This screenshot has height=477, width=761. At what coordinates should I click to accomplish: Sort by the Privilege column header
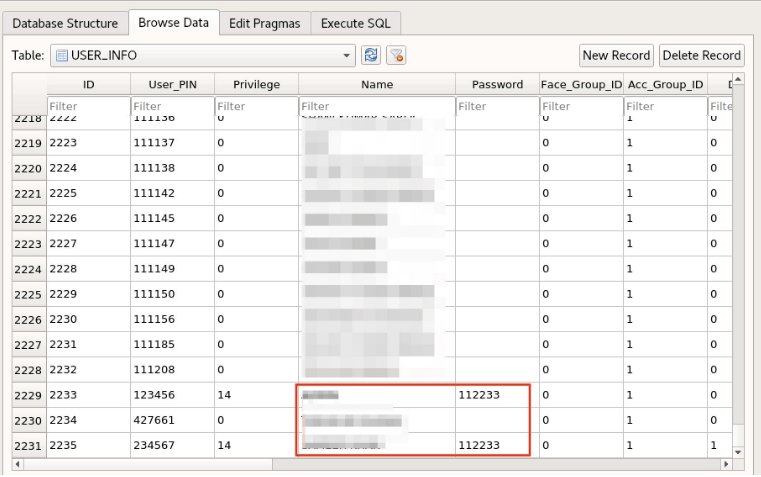(x=256, y=84)
